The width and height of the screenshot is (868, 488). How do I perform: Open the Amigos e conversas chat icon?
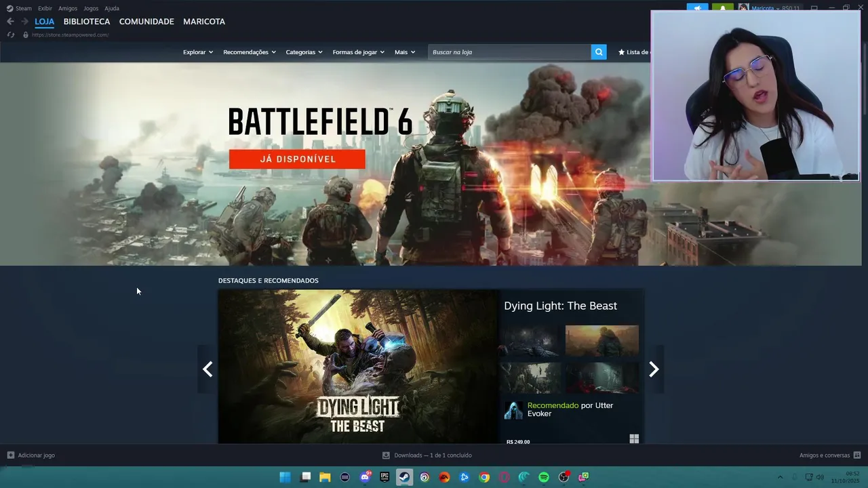tap(857, 455)
